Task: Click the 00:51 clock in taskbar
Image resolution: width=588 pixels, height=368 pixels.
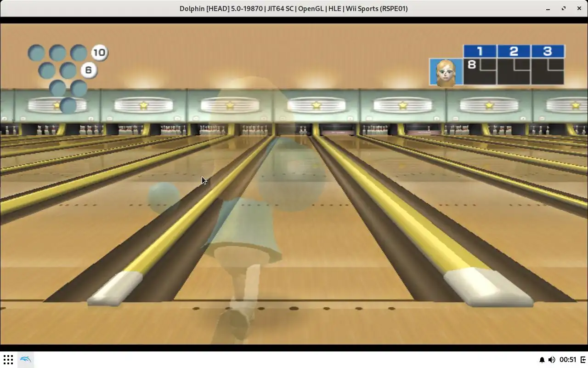Action: point(568,360)
